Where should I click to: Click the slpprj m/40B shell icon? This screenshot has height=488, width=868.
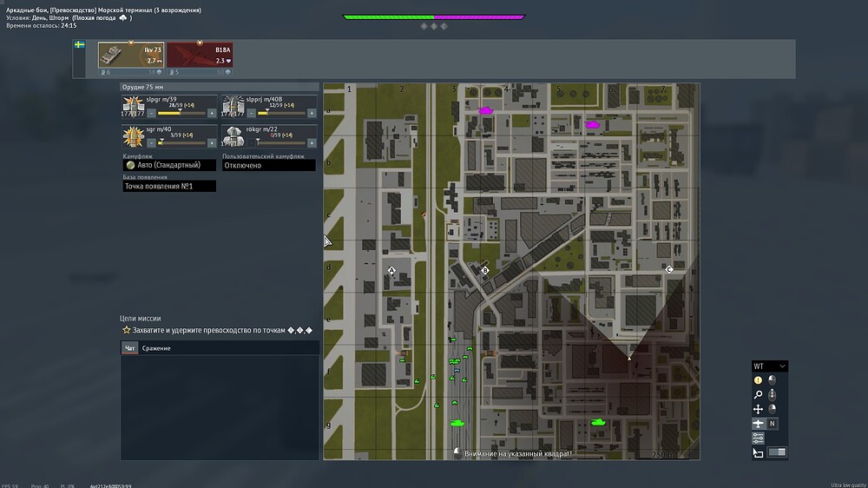(233, 106)
